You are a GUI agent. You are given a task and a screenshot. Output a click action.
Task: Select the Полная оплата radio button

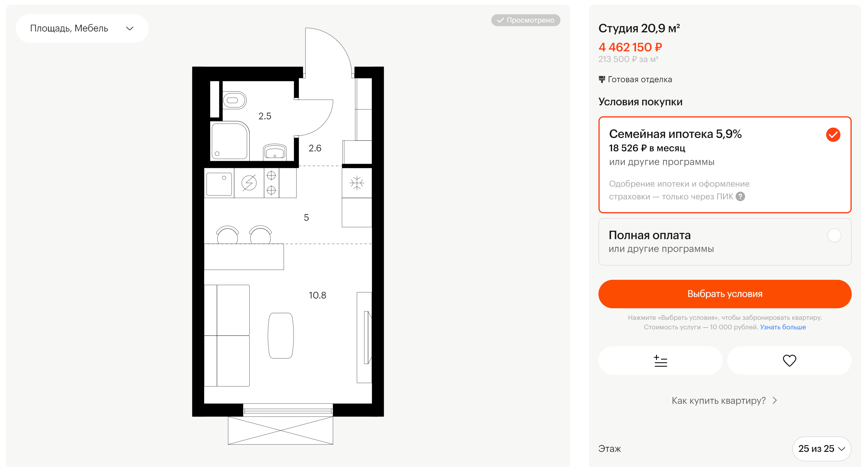[x=834, y=235]
